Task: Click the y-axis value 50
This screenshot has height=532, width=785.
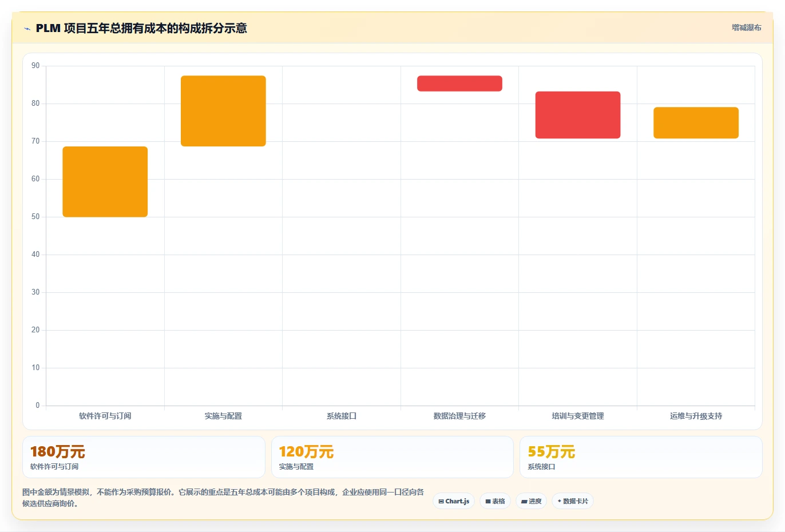Action: (x=35, y=217)
